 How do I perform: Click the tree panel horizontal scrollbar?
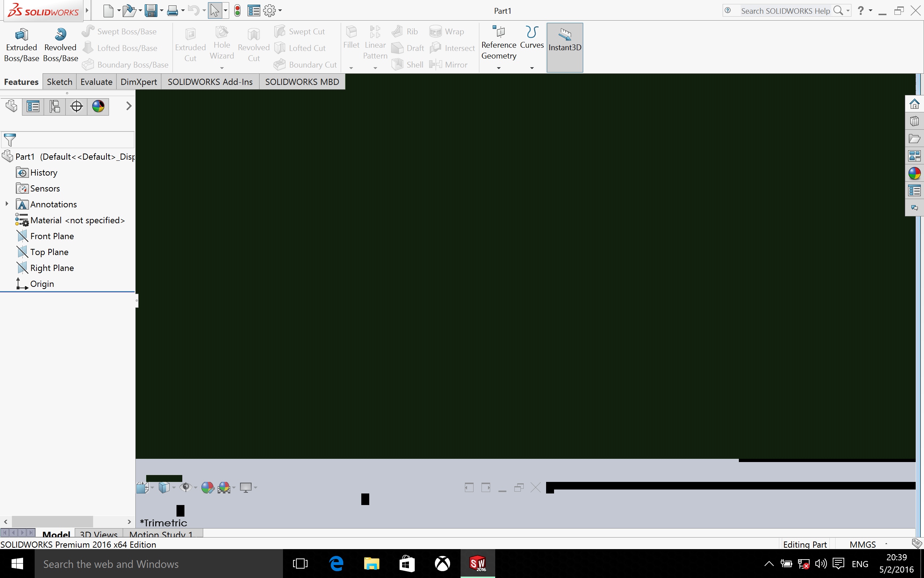point(52,521)
